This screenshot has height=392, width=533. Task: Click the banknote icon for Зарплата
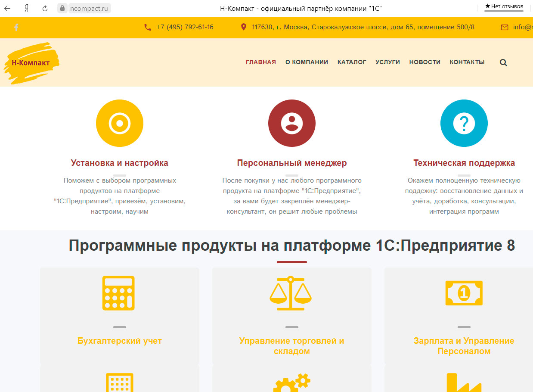[x=464, y=293]
